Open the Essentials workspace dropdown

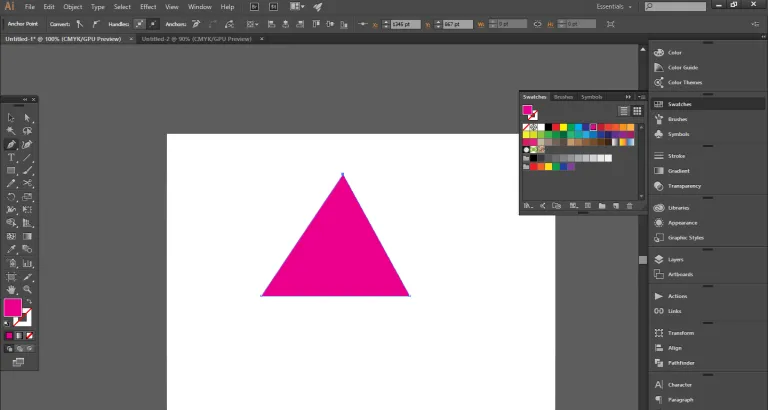(614, 7)
